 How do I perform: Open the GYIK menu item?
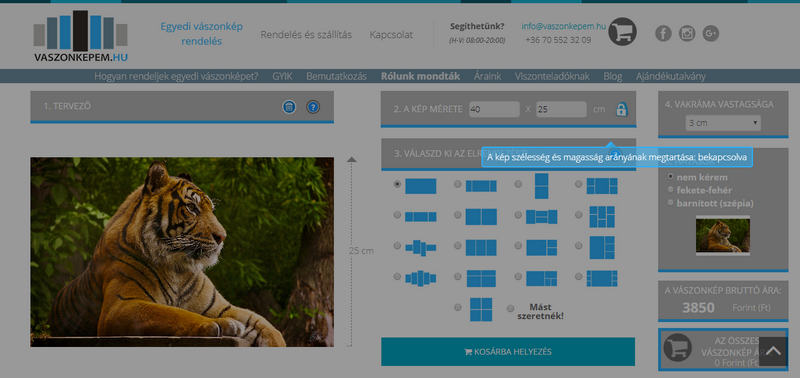pos(282,77)
